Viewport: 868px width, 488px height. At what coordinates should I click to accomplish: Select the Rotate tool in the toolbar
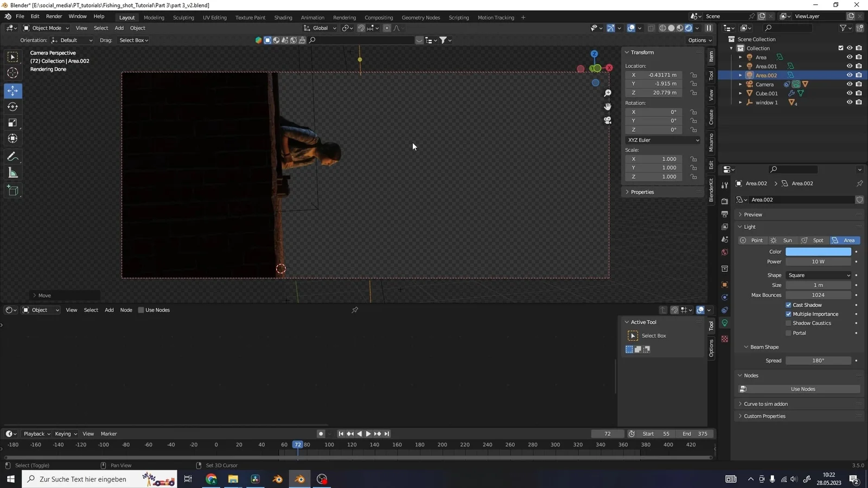(x=12, y=107)
